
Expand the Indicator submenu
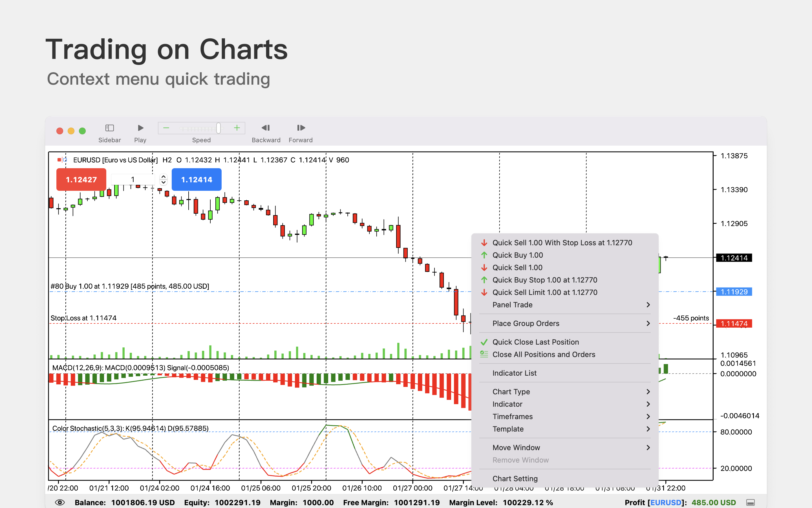pos(565,404)
